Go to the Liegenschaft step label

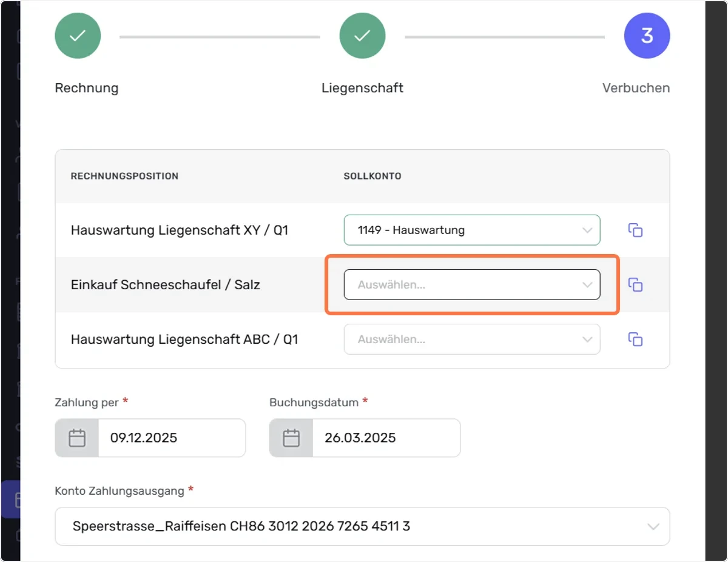[x=362, y=88]
